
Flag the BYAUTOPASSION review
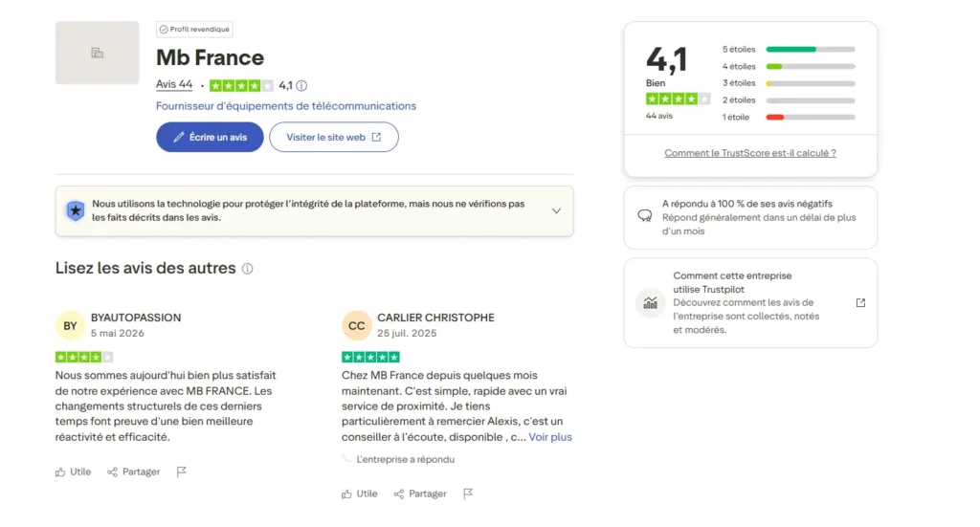(181, 472)
